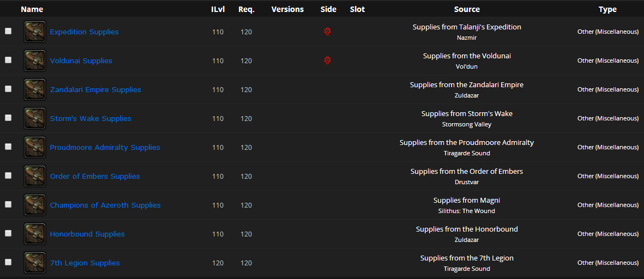Sort the list by ILvl column
This screenshot has width=644, height=279.
218,9
